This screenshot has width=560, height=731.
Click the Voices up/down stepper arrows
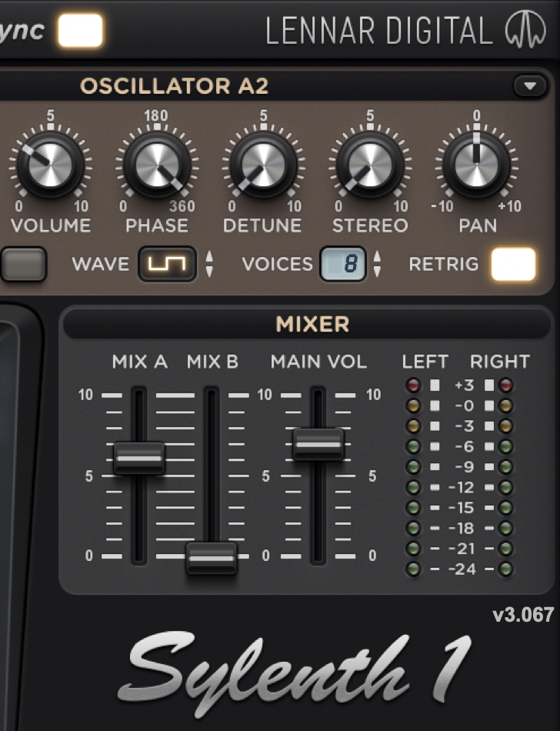point(377,264)
